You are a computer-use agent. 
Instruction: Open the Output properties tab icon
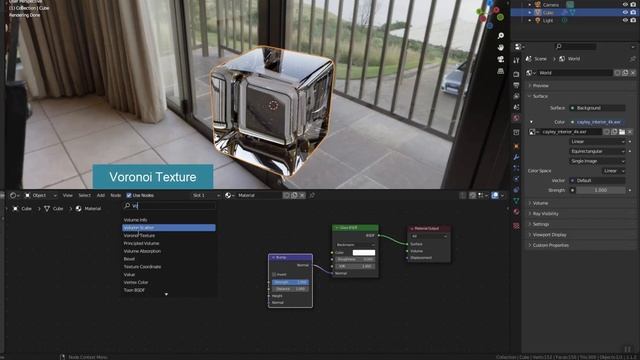[x=516, y=85]
